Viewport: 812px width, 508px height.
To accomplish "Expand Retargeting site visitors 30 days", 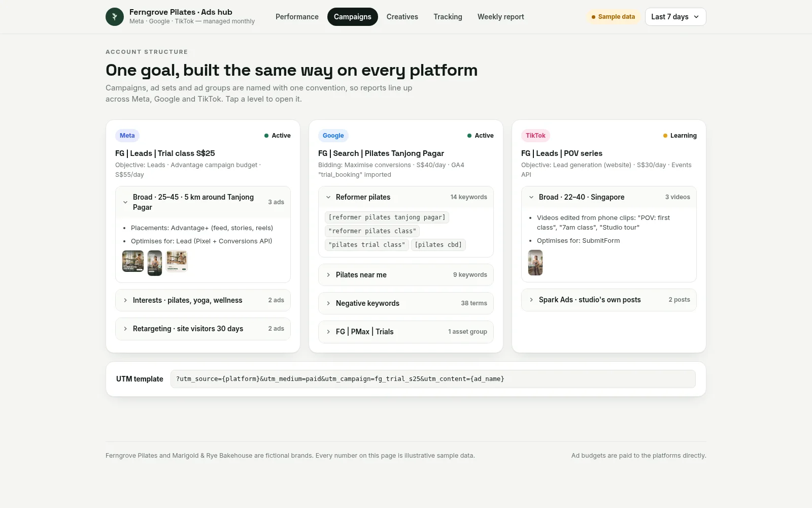I will 203,329.
